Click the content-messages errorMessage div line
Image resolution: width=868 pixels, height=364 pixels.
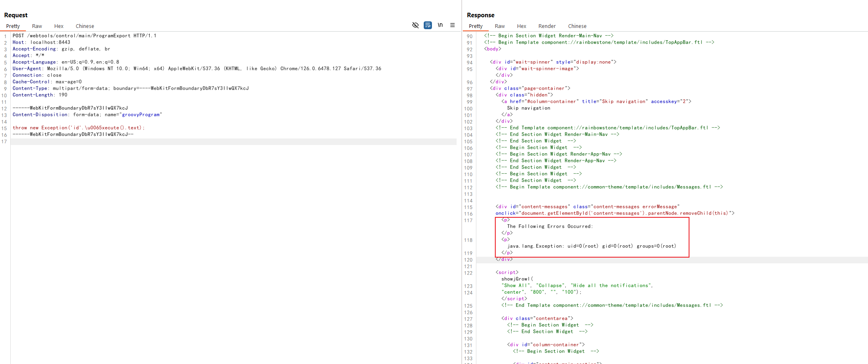(x=587, y=207)
